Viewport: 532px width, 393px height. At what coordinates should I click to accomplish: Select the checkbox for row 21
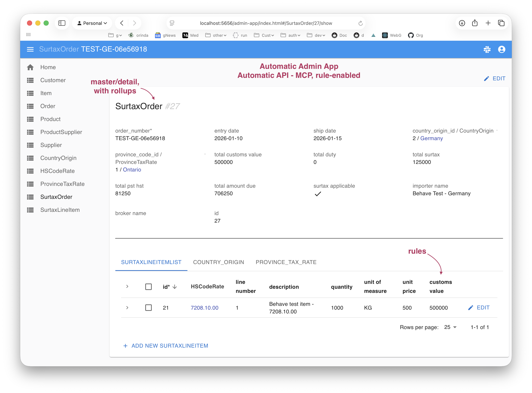(x=148, y=308)
